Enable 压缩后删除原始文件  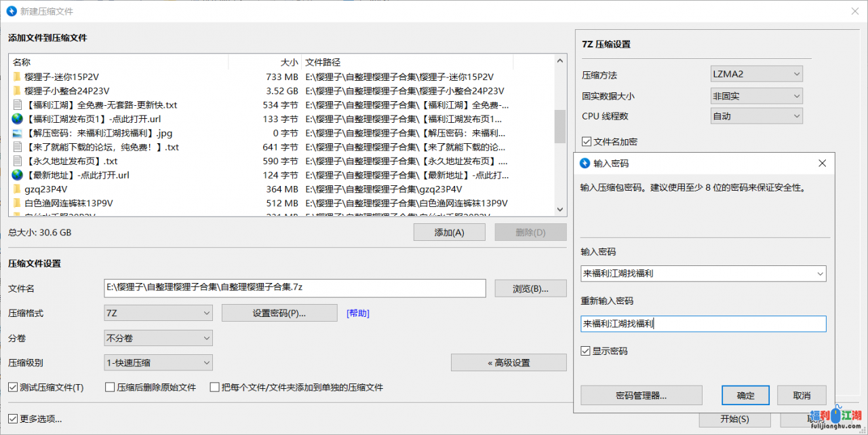[109, 386]
